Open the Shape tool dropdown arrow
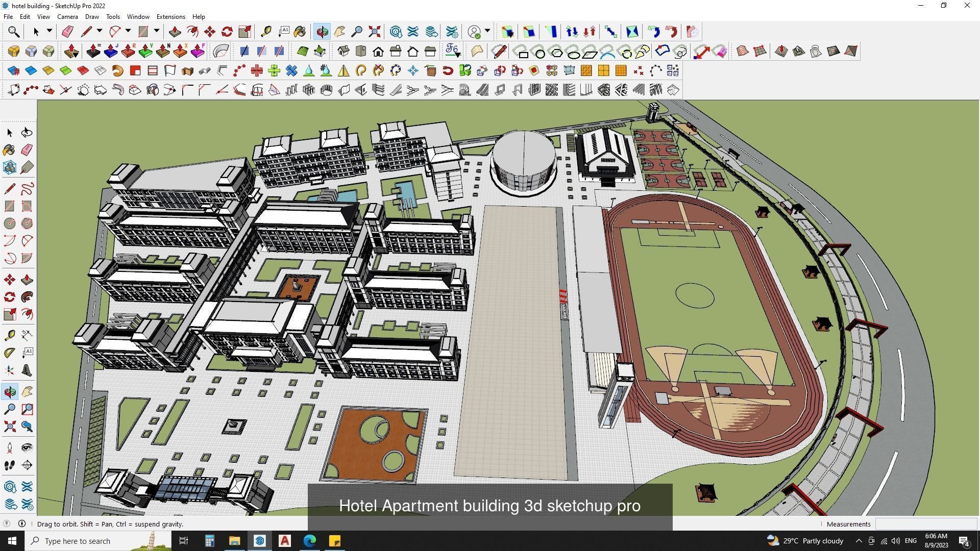Image resolution: width=980 pixels, height=551 pixels. (x=157, y=31)
